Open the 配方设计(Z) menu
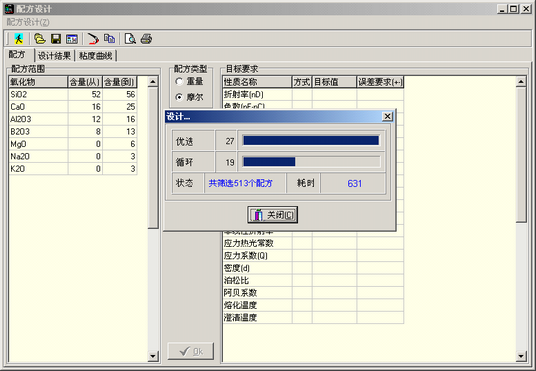The width and height of the screenshot is (536, 371). (x=28, y=22)
